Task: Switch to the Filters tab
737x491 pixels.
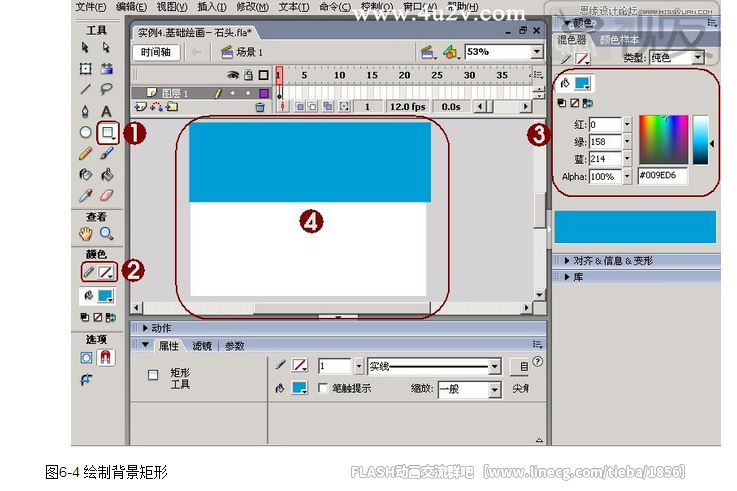Action: pyautogui.click(x=202, y=346)
